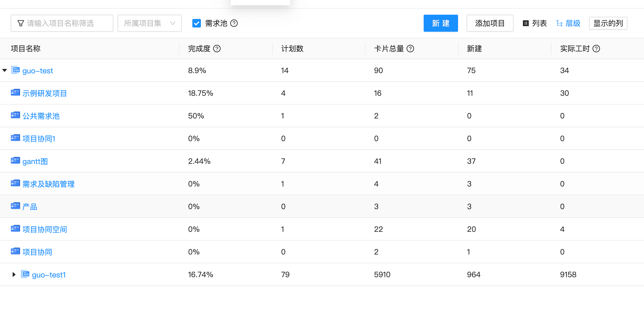Open the 显示的列 settings

coord(608,23)
